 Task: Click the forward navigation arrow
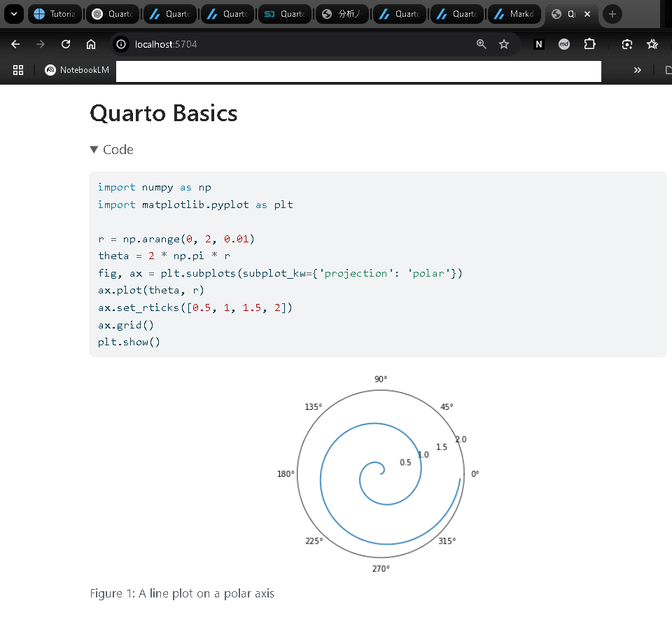[x=41, y=43]
